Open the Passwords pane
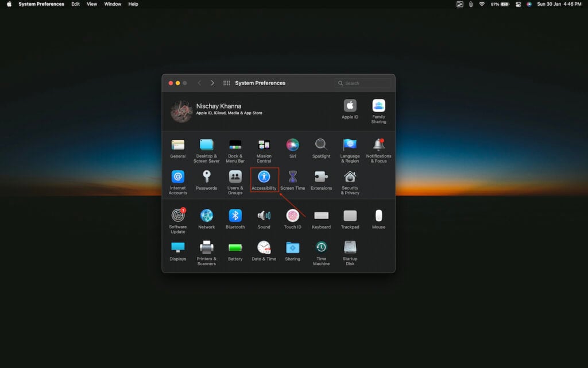Screen dimensions: 588x368 tap(207, 181)
